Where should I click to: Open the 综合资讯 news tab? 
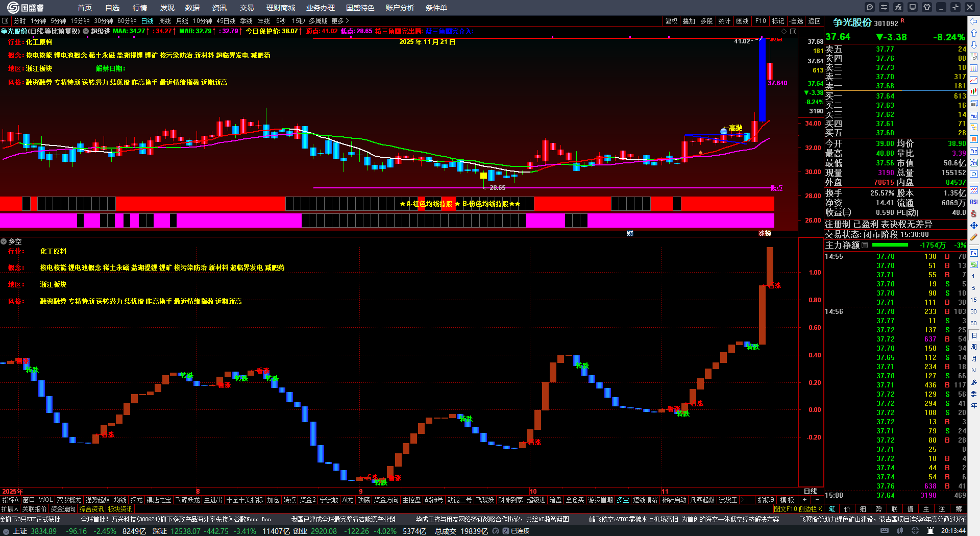pyautogui.click(x=92, y=509)
